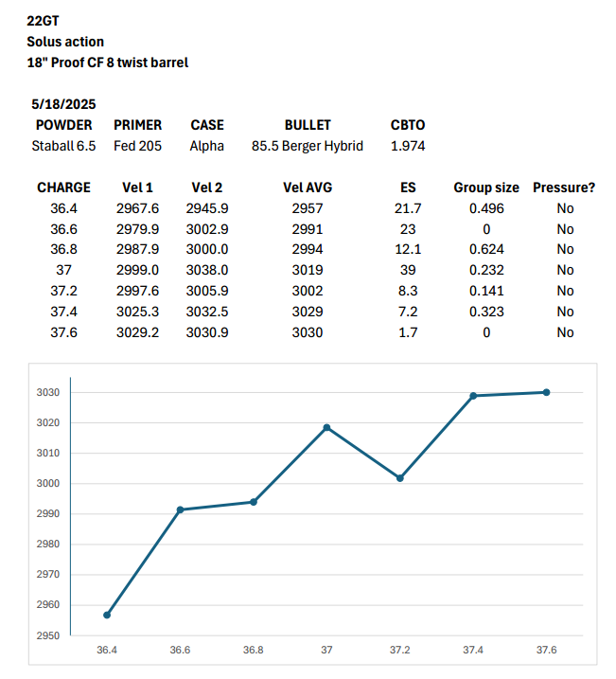Viewport: 616px width, 679px height.
Task: Click the Staball 6.5 powder cell
Action: (63, 146)
